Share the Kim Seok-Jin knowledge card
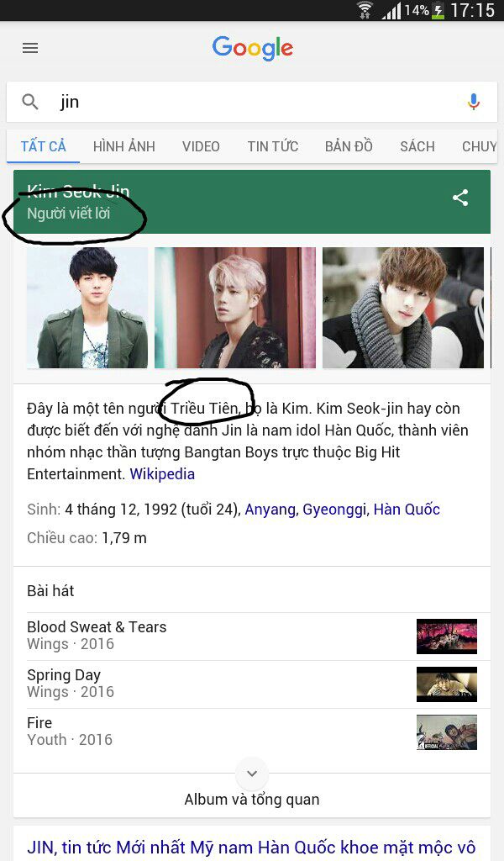 (460, 198)
